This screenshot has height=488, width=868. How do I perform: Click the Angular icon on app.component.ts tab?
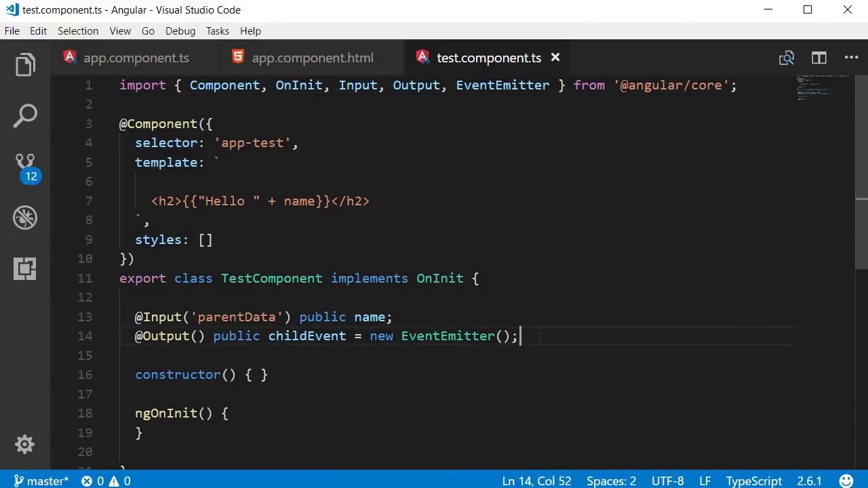(x=70, y=58)
